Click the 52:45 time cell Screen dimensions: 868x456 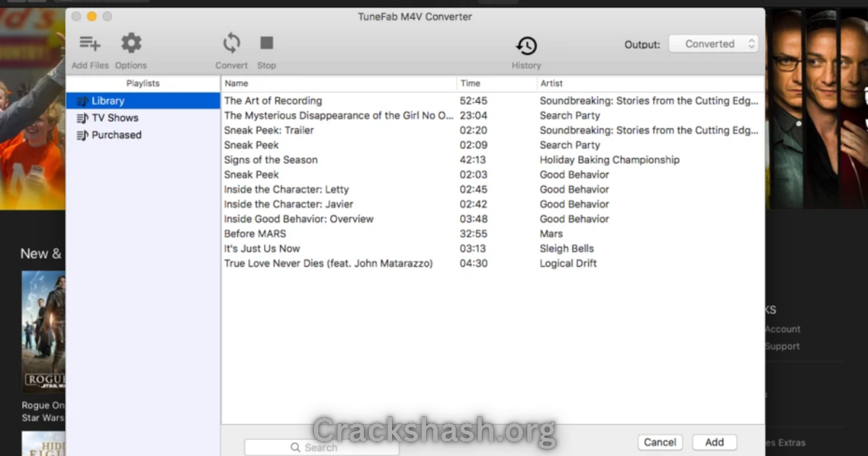pyautogui.click(x=474, y=101)
